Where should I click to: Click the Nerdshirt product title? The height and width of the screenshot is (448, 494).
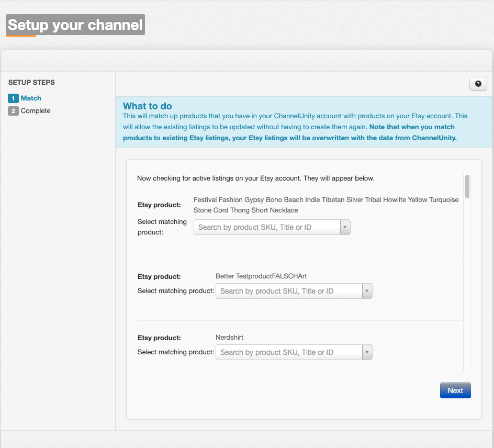click(x=229, y=338)
